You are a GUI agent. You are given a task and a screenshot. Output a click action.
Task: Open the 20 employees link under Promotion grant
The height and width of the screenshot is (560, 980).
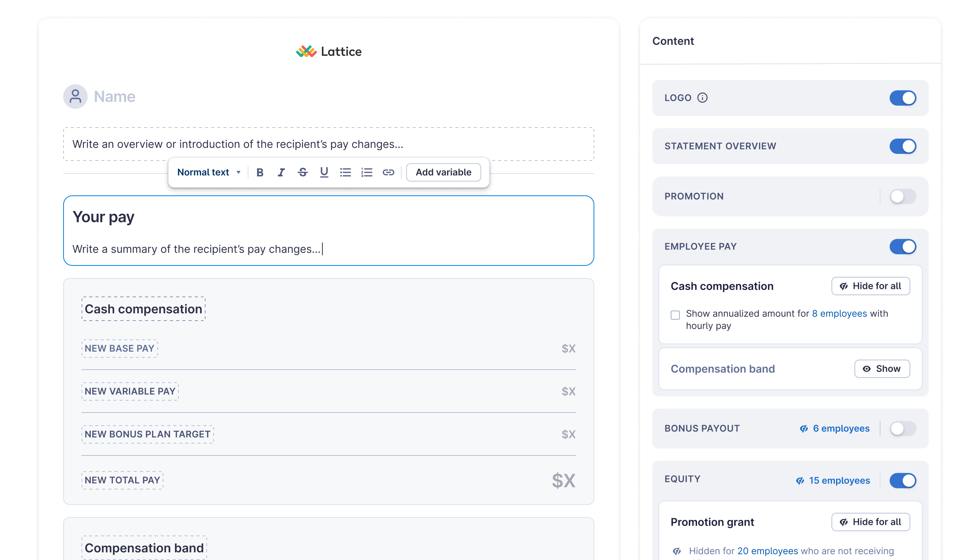(768, 551)
